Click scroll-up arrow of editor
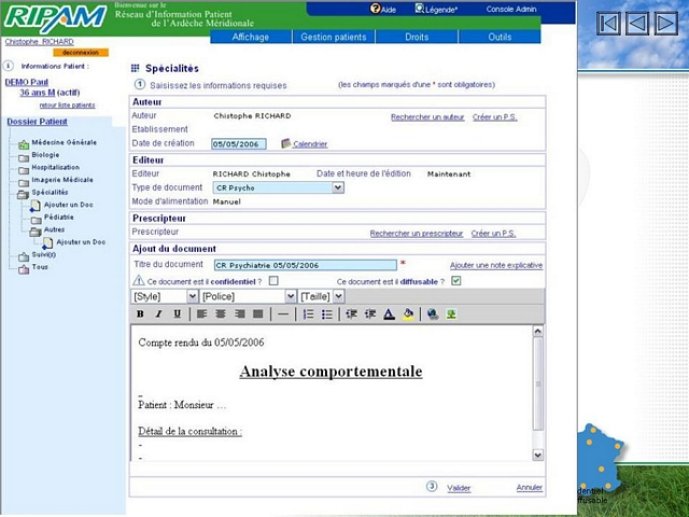Image resolution: width=689 pixels, height=517 pixels. [x=538, y=332]
